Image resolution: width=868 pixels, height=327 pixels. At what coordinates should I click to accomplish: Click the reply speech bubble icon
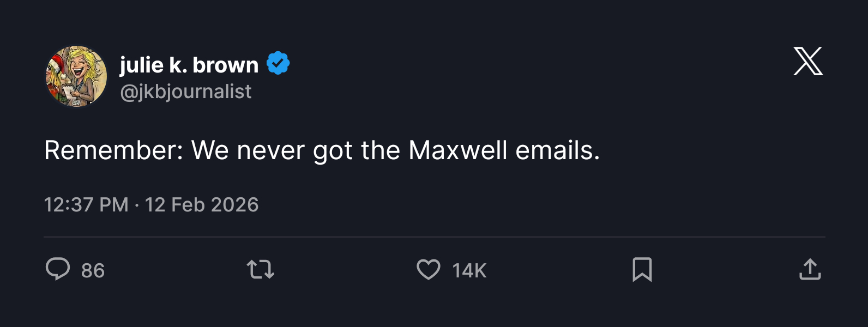(x=58, y=269)
